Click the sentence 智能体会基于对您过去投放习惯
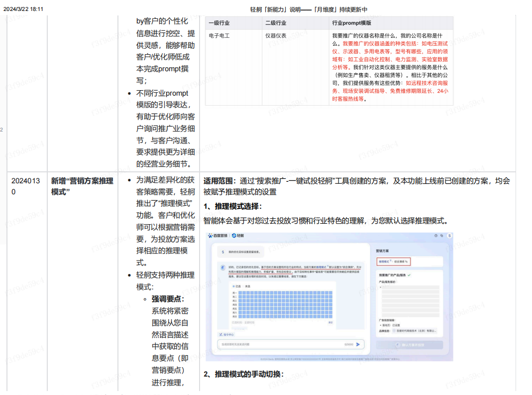 coord(325,221)
